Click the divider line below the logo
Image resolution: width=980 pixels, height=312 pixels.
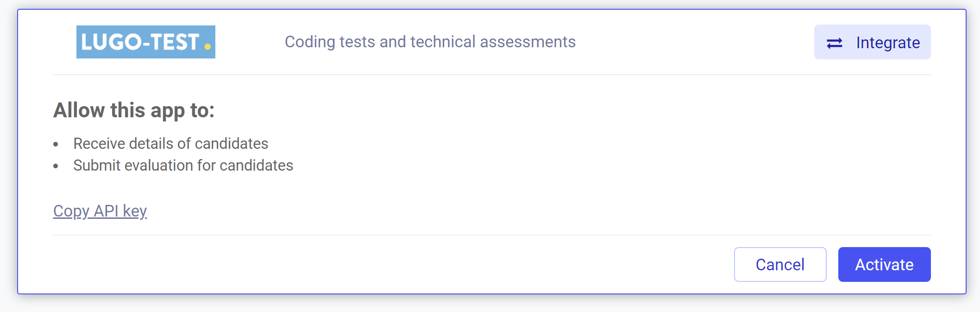click(x=492, y=75)
